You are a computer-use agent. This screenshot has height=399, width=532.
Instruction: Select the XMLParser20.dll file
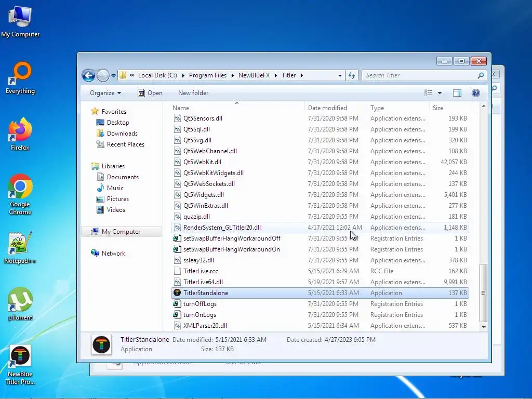coord(320,325)
